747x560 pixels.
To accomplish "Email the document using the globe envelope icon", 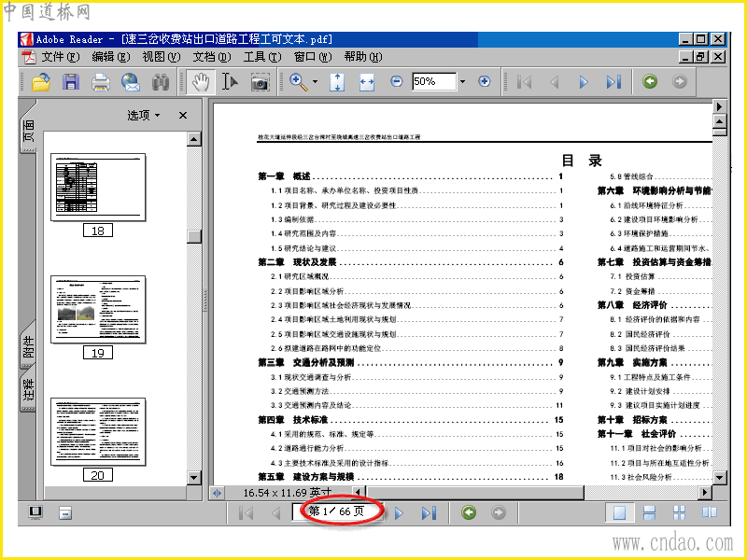I will [x=131, y=82].
